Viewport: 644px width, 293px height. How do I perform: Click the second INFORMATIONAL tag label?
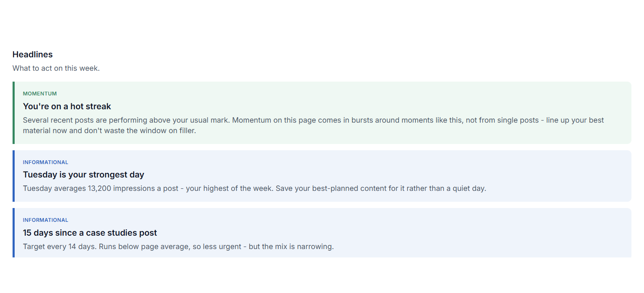(x=46, y=220)
